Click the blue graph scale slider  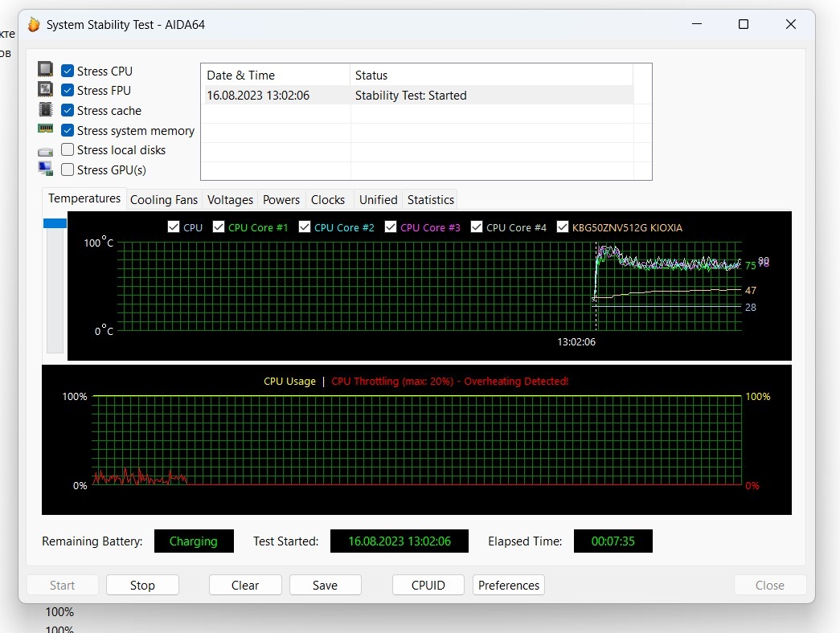point(55,223)
